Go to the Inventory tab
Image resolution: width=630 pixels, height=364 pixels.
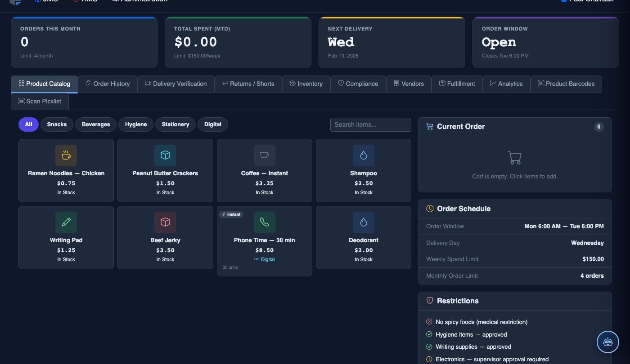click(306, 84)
